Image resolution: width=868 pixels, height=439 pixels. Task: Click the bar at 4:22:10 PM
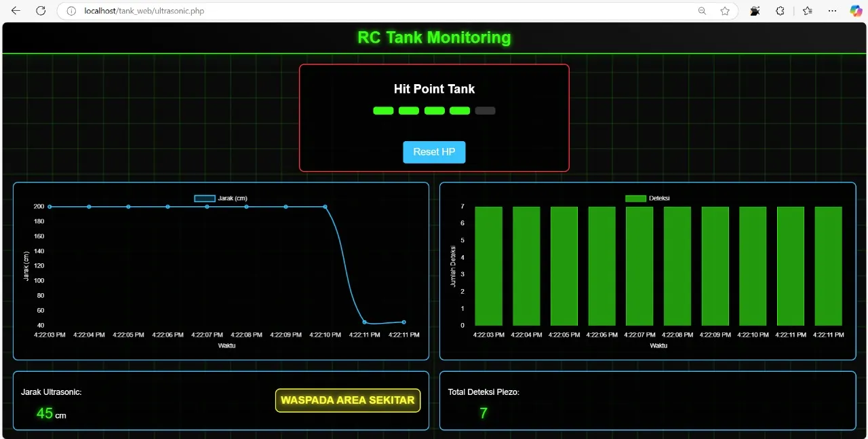point(753,266)
